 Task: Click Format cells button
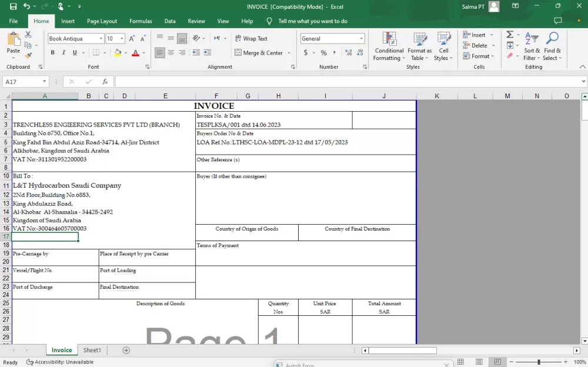tap(476, 56)
